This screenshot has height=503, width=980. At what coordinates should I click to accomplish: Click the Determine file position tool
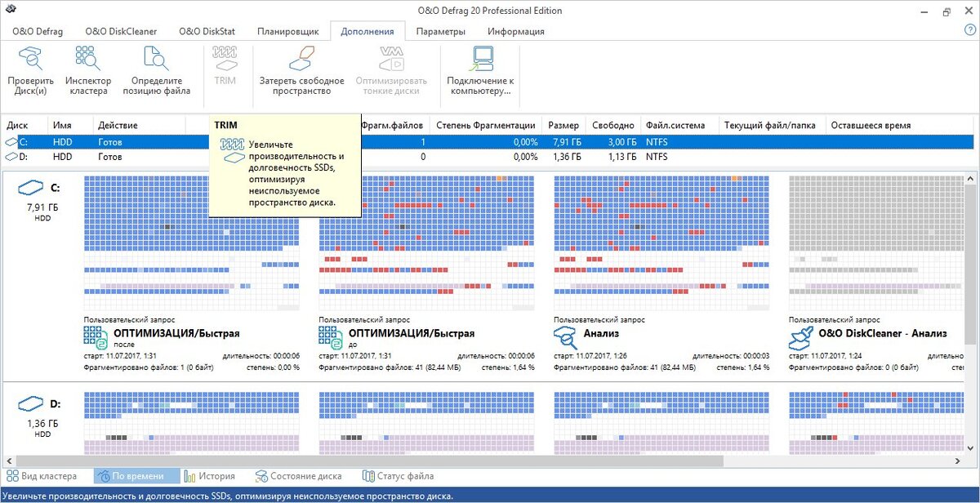157,71
